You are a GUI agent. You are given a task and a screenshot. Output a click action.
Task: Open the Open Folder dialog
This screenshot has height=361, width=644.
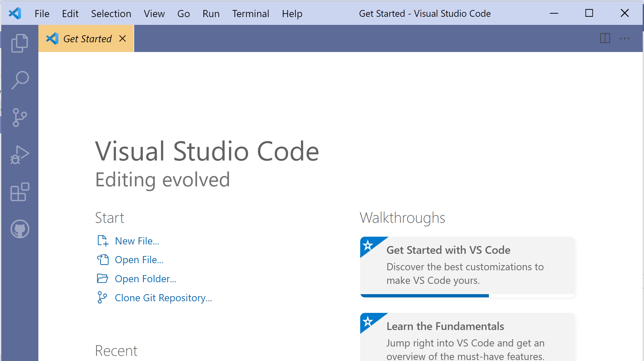pos(145,279)
